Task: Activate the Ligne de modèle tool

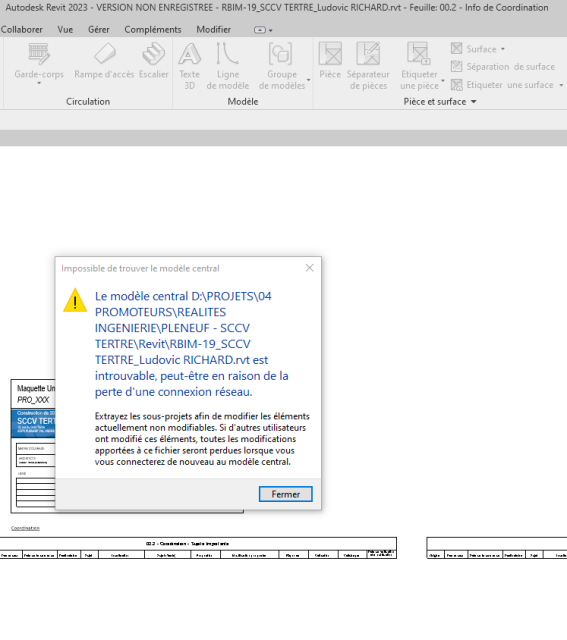Action: (x=227, y=66)
